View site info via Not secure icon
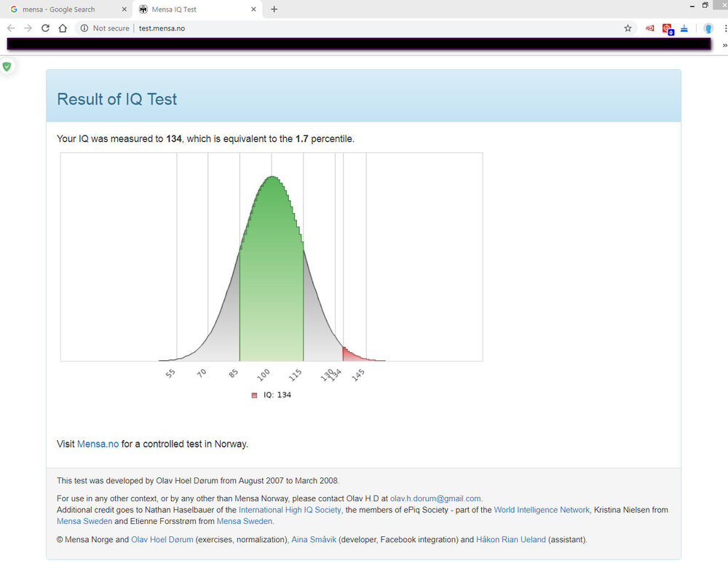Image resolution: width=728 pixels, height=585 pixels. 84,28
